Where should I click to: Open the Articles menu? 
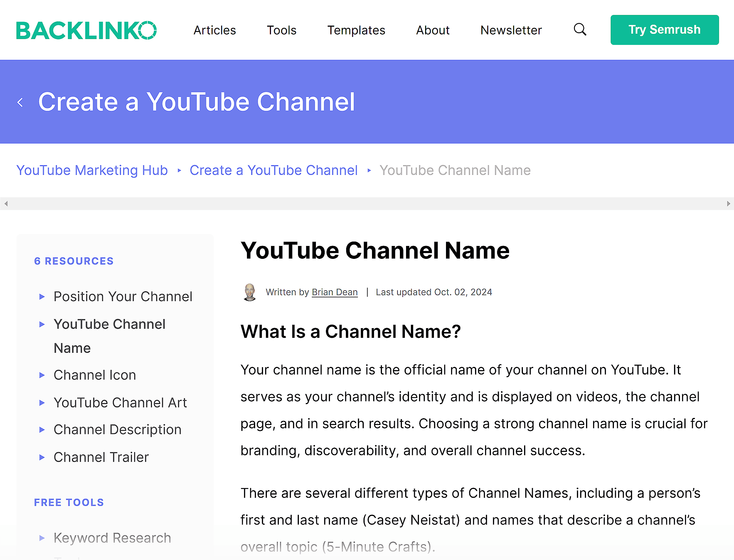(x=215, y=30)
